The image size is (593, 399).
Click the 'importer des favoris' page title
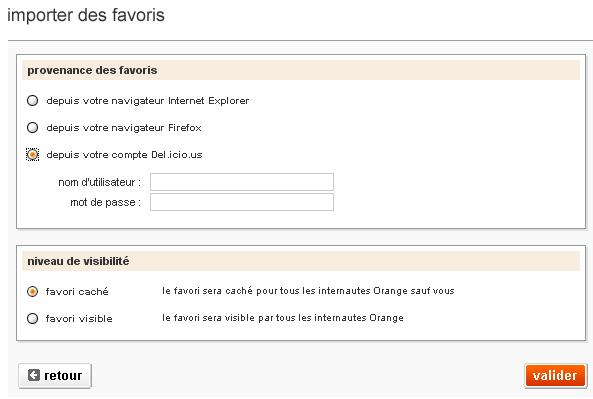86,16
